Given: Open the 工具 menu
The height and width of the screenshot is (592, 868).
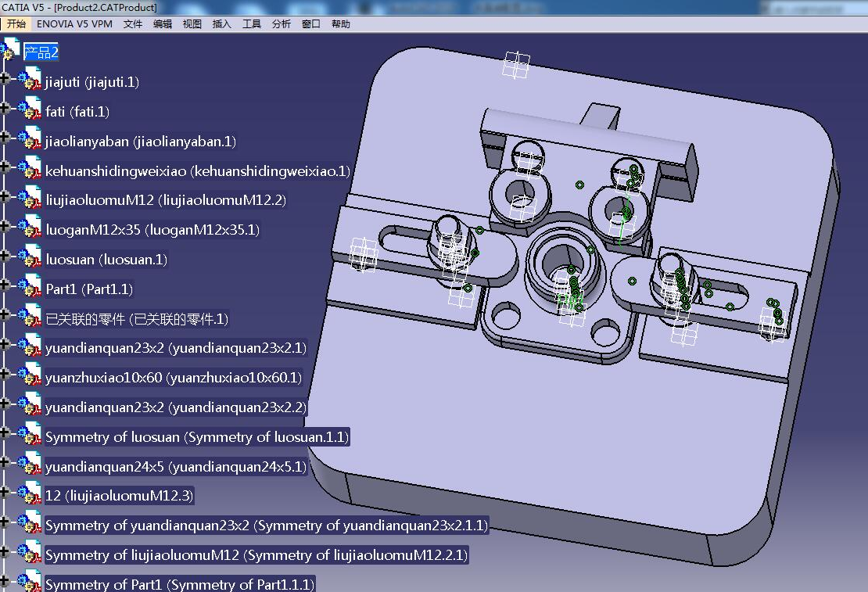Looking at the screenshot, I should 251,23.
